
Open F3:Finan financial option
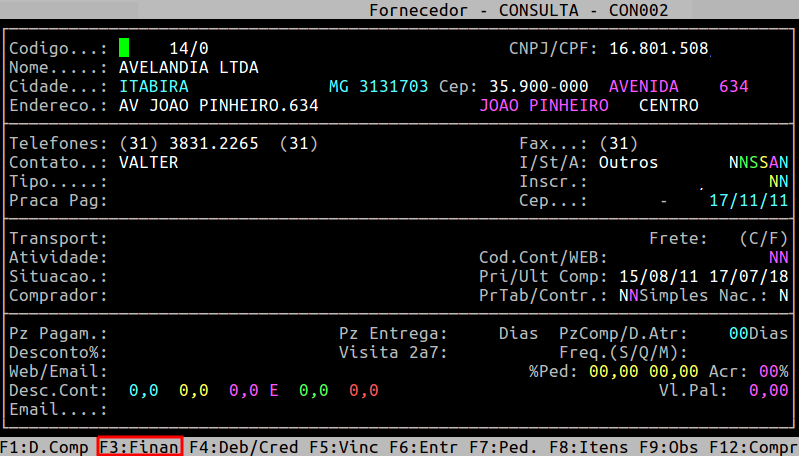(x=140, y=446)
